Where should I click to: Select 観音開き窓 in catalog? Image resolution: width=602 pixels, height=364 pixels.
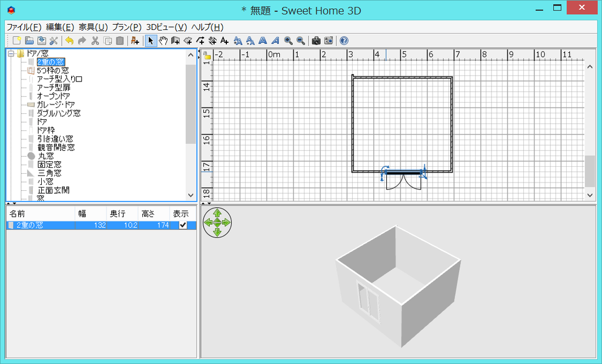tap(56, 147)
